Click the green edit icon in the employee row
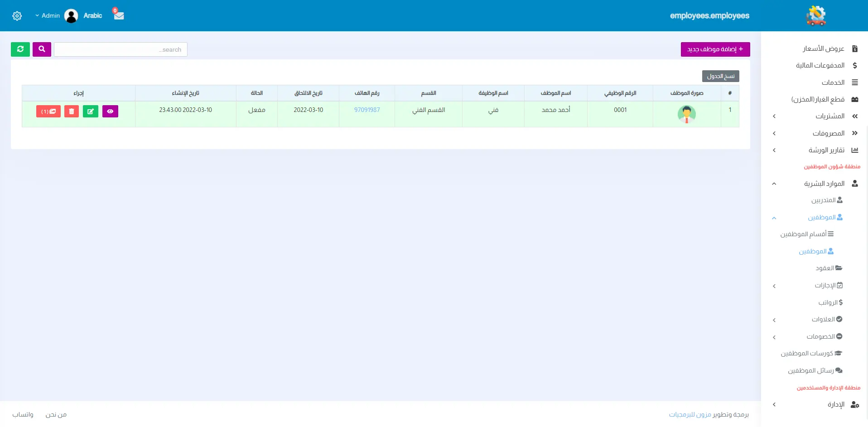868x427 pixels. pyautogui.click(x=91, y=112)
